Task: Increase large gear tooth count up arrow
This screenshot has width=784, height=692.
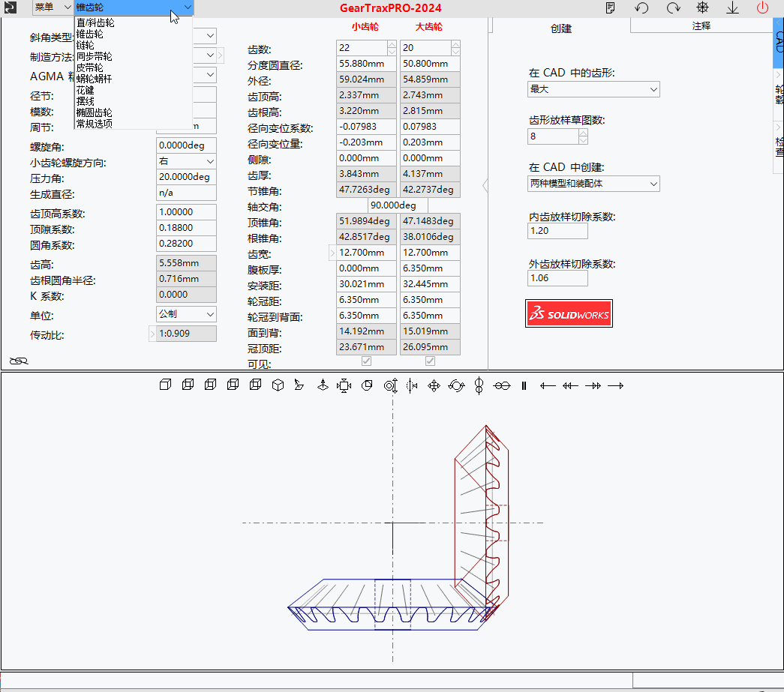Action: point(455,44)
